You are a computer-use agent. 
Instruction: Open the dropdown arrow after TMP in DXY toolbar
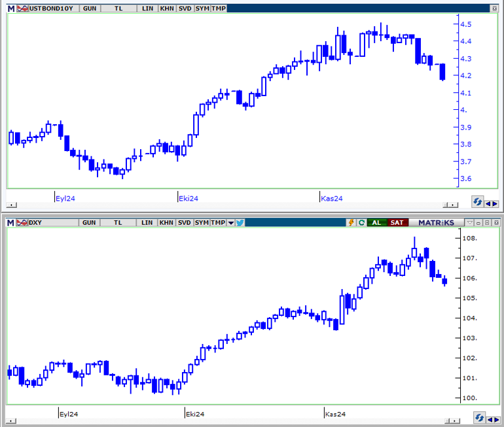click(x=230, y=223)
